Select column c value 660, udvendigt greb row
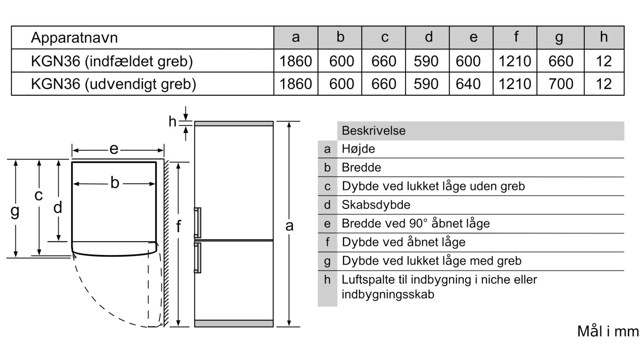The image size is (644, 362). [384, 84]
